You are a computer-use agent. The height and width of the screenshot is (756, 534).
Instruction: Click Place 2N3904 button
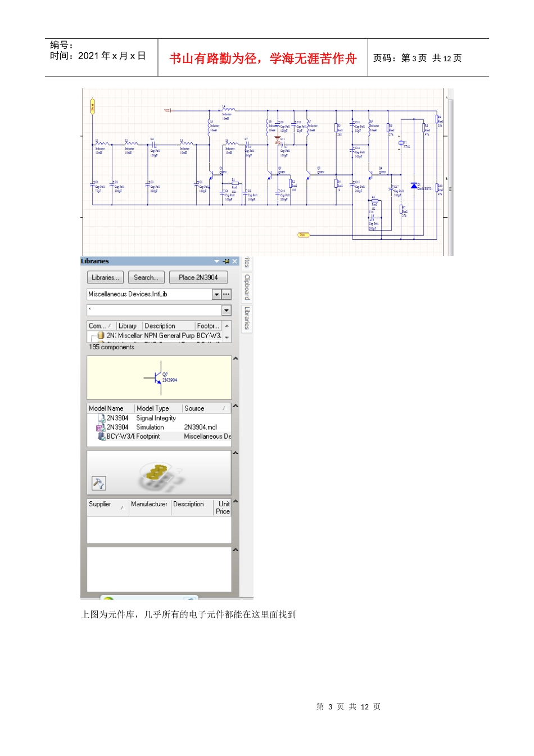198,277
